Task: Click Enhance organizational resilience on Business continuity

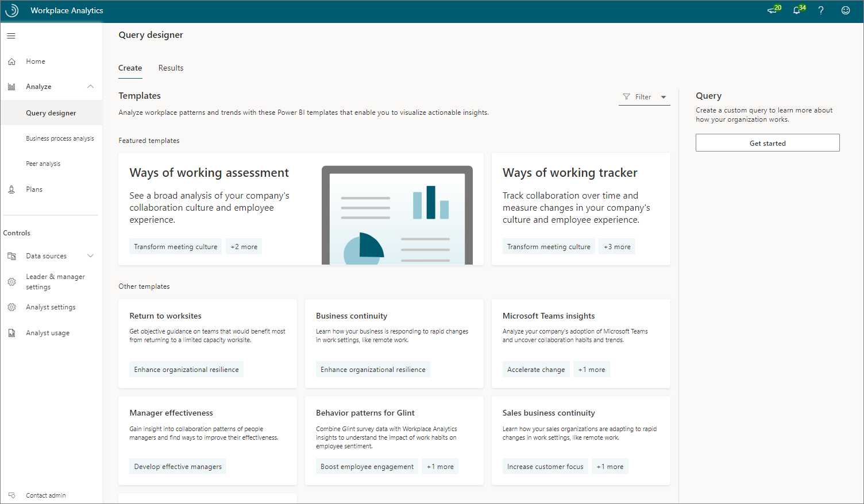Action: (373, 370)
